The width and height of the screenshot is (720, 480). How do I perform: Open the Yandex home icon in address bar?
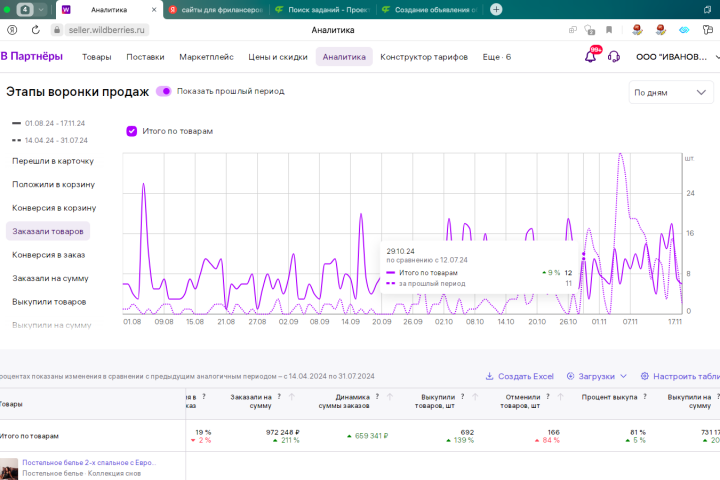[12, 30]
